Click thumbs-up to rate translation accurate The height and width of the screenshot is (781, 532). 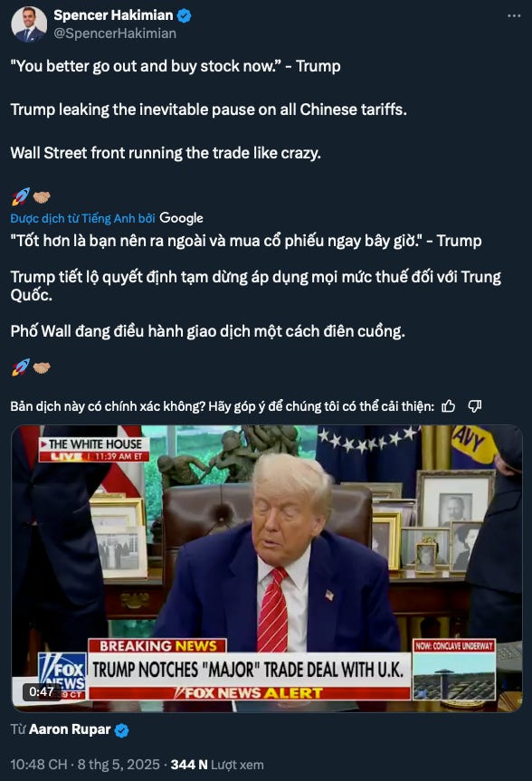point(449,406)
